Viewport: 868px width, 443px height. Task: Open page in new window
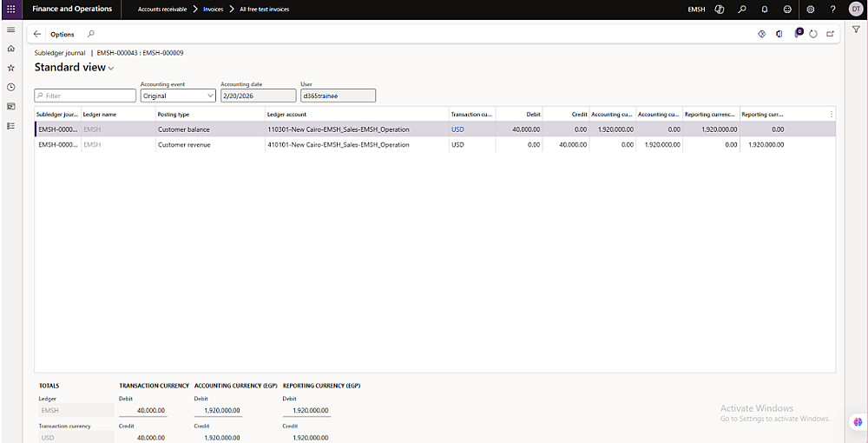click(x=830, y=34)
